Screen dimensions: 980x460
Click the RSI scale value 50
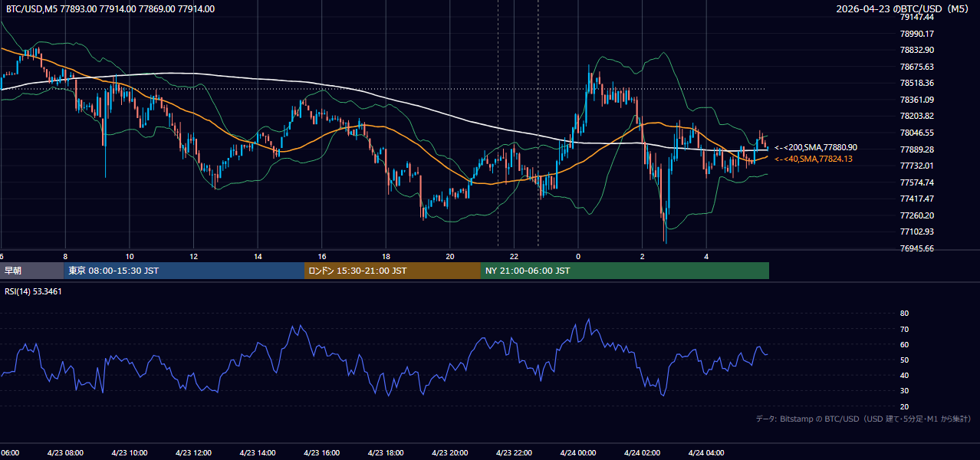pos(904,360)
